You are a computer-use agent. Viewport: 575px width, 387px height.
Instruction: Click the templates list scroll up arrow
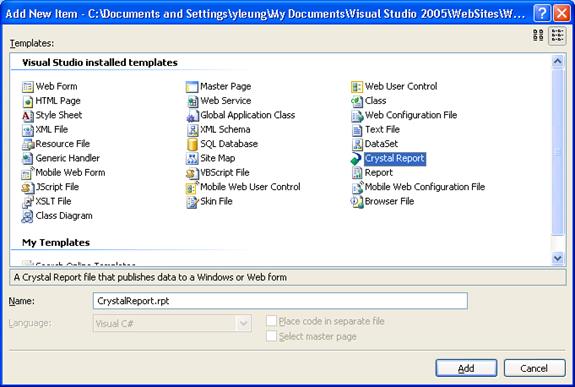(557, 61)
